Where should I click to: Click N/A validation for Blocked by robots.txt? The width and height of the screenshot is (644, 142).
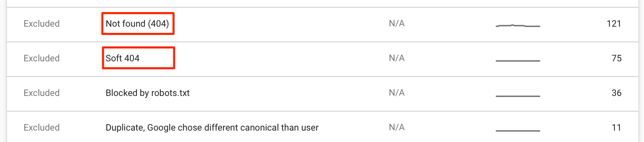point(396,93)
